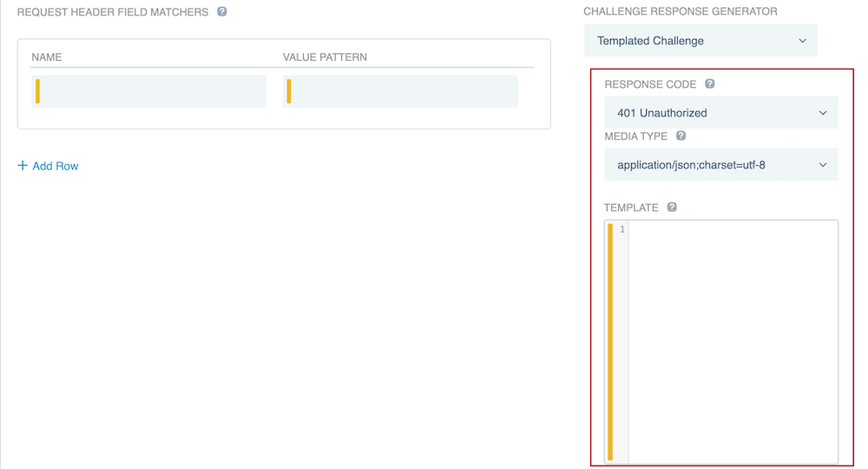Click the NAME column header
This screenshot has height=469, width=868.
(x=47, y=57)
